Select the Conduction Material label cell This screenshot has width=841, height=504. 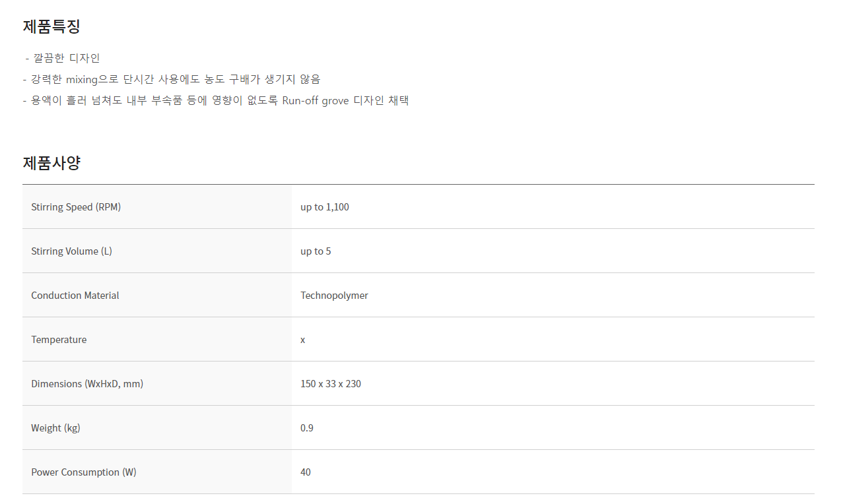(157, 296)
